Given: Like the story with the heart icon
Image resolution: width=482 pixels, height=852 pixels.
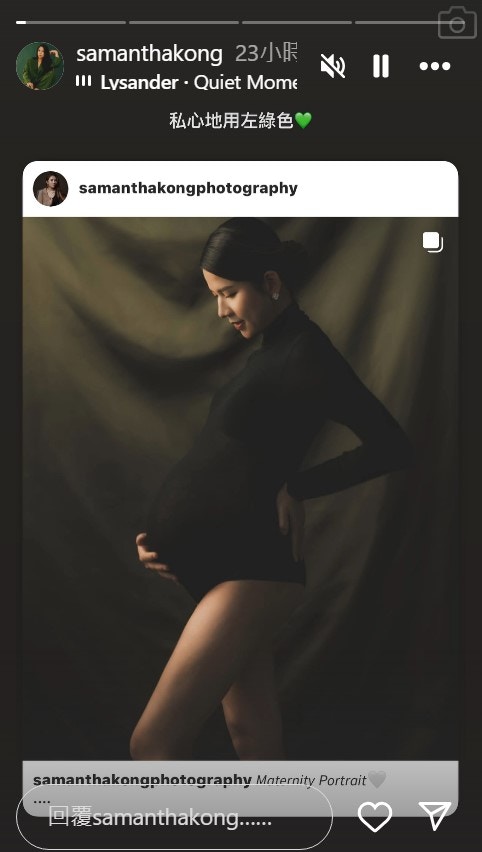Looking at the screenshot, I should tap(375, 817).
